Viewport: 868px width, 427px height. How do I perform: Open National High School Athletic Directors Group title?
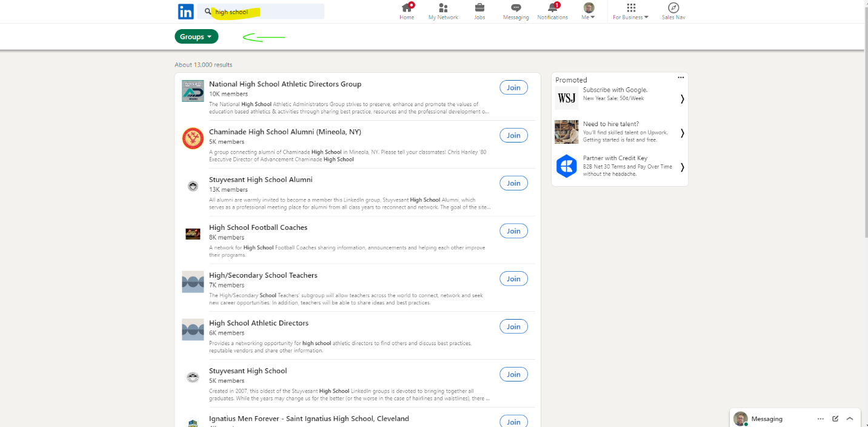[x=285, y=84]
